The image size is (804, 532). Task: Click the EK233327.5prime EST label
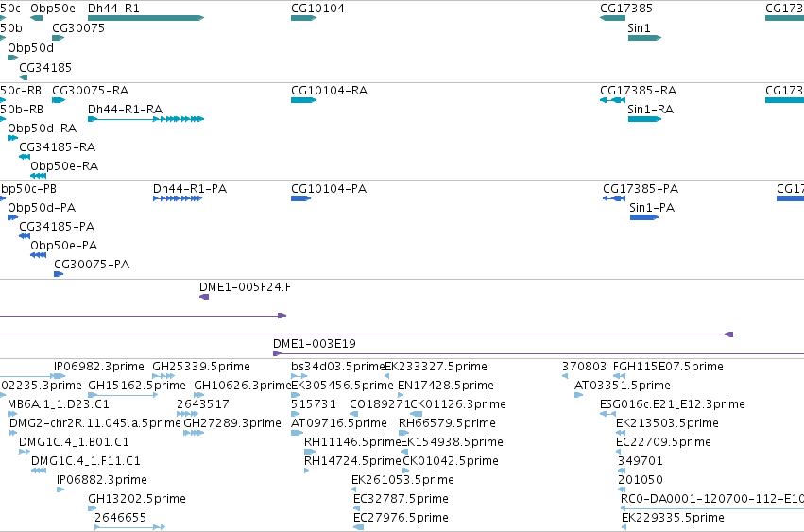click(436, 367)
